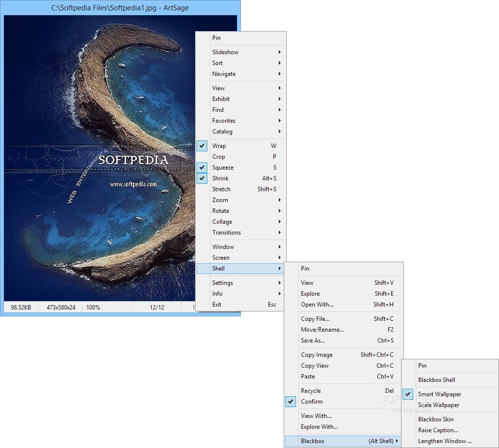Select the highlighted Shell menu entry
The height and width of the screenshot is (448, 499).
click(240, 269)
